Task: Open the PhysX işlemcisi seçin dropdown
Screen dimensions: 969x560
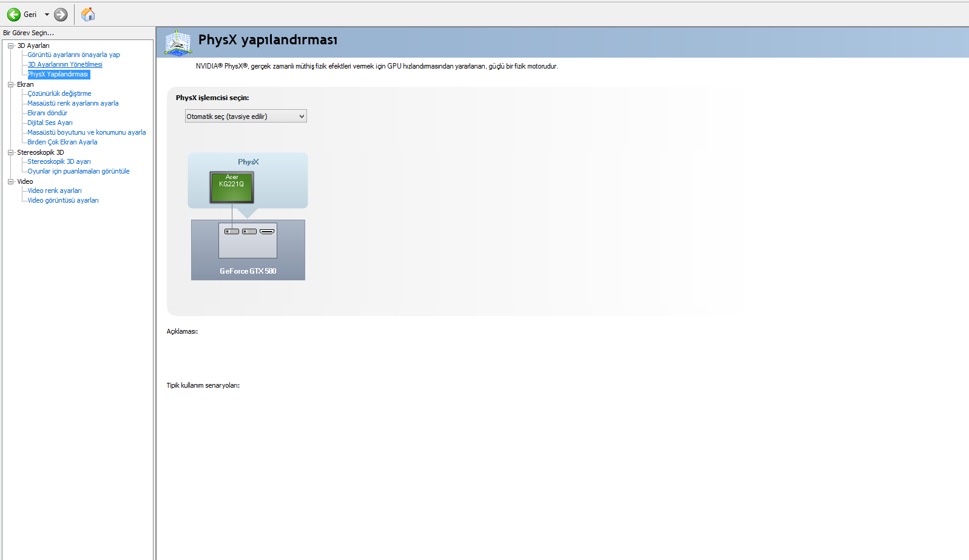Action: (x=246, y=116)
